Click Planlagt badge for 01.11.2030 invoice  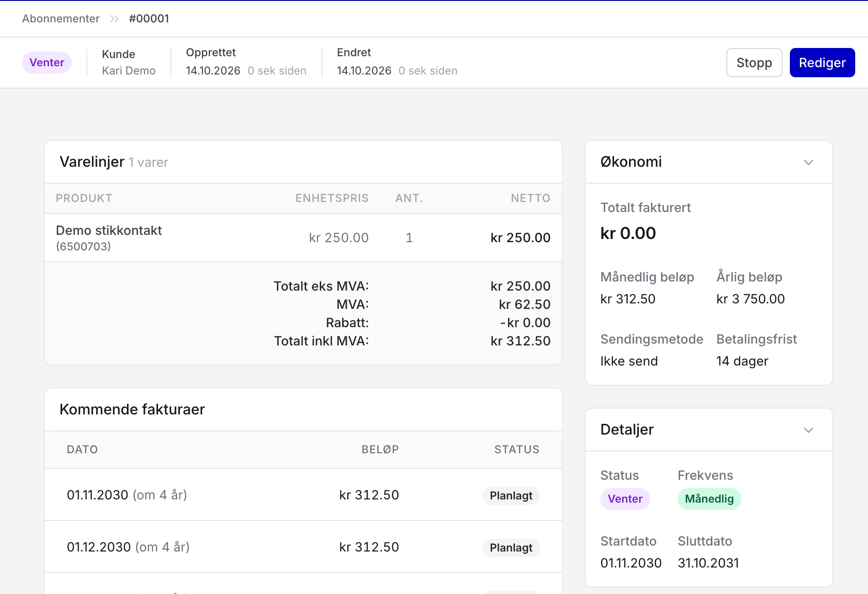click(x=511, y=496)
